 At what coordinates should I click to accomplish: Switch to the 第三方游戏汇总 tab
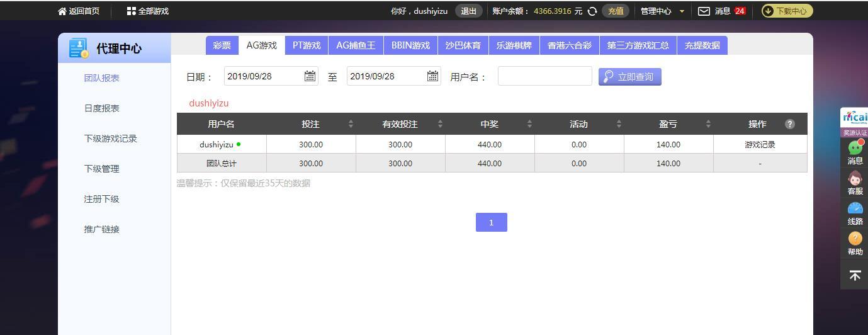tap(638, 45)
